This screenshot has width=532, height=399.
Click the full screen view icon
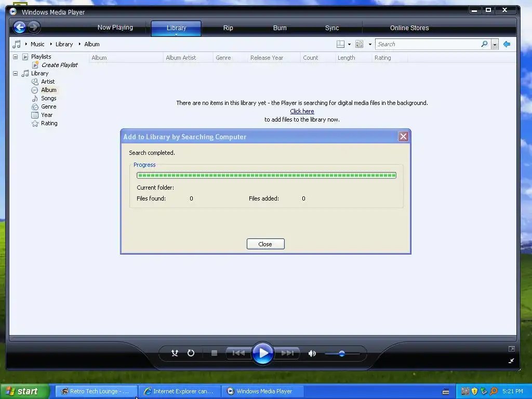tap(512, 349)
